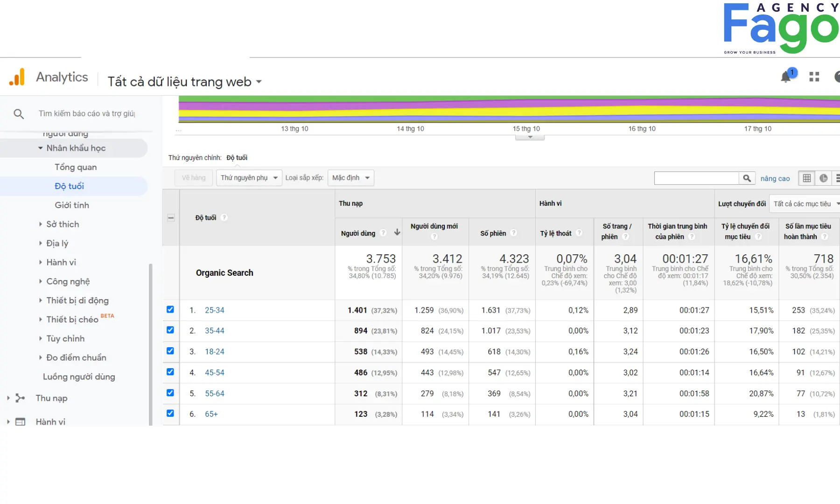The width and height of the screenshot is (840, 504).
Task: Click the table search input field
Action: tap(696, 178)
